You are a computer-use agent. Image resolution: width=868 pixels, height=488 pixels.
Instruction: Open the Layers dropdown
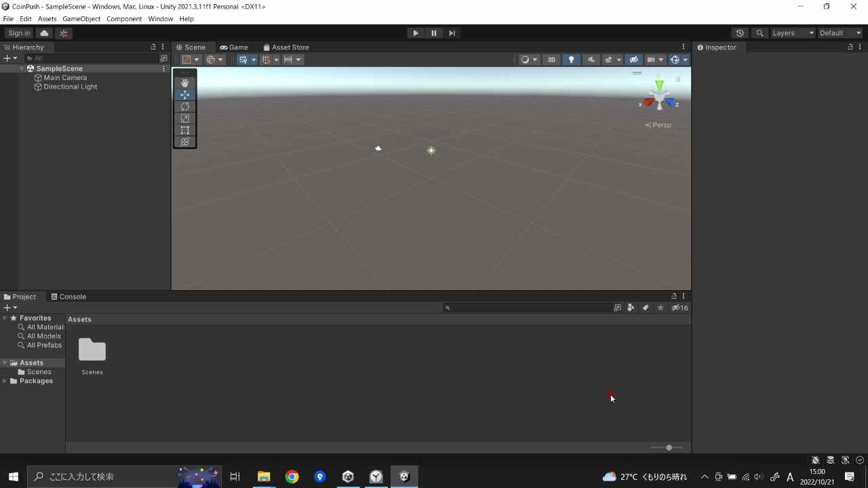(x=793, y=33)
